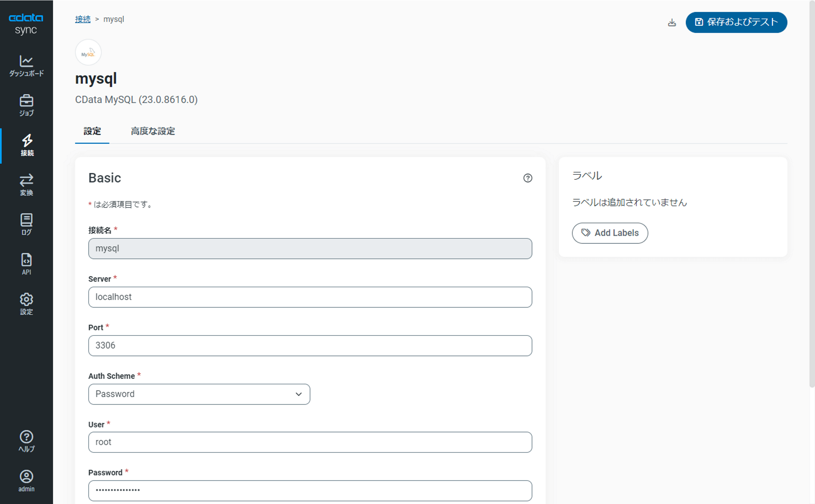The height and width of the screenshot is (504, 815).
Task: Open the Settings gear in sidebar
Action: point(26,304)
